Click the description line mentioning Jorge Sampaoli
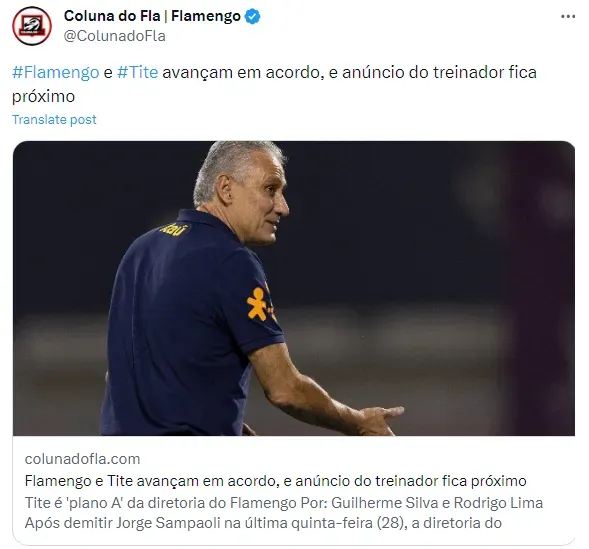Screen dimensions: 589x549 [x=263, y=523]
